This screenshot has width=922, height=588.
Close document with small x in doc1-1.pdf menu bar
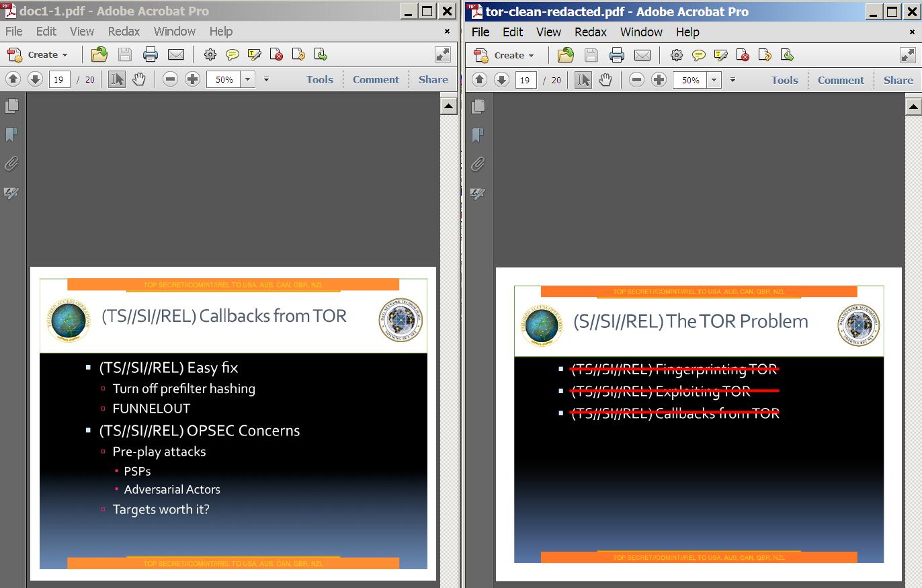click(x=448, y=31)
